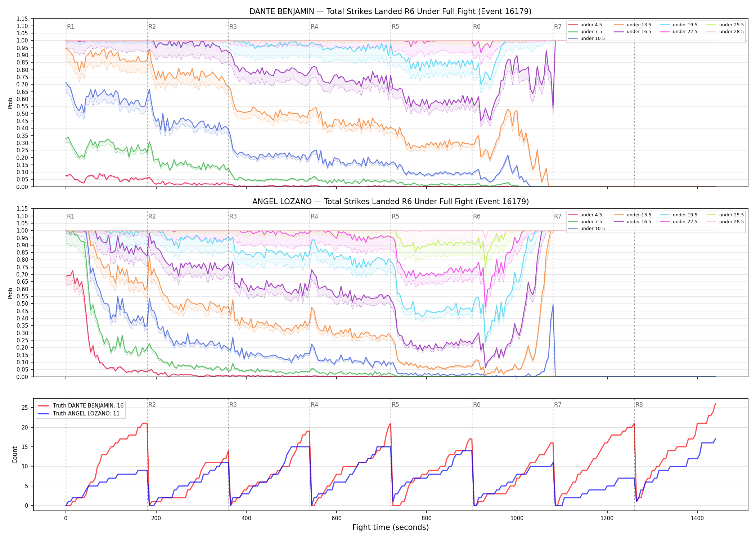Click the R1 marker in Angel Lozano chart
The image size is (756, 540).
71,216
